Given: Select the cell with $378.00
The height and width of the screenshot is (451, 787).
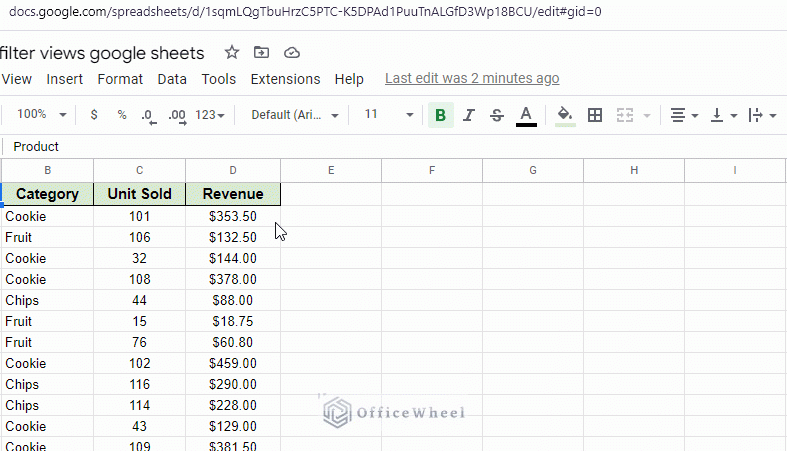Looking at the screenshot, I should coord(233,279).
